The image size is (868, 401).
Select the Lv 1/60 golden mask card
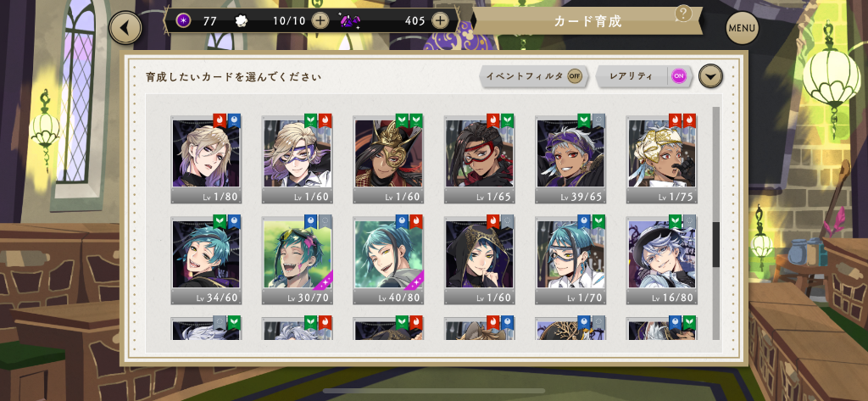[388, 159]
